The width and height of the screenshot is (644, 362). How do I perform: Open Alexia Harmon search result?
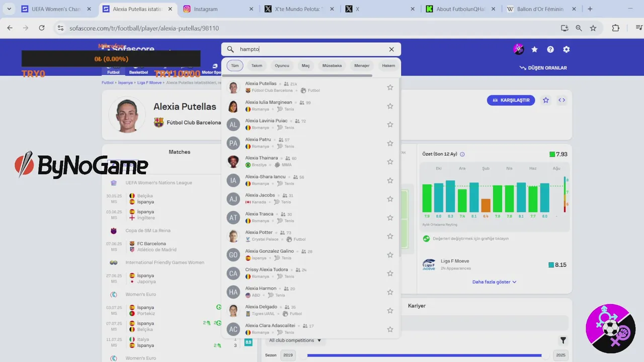(x=310, y=292)
